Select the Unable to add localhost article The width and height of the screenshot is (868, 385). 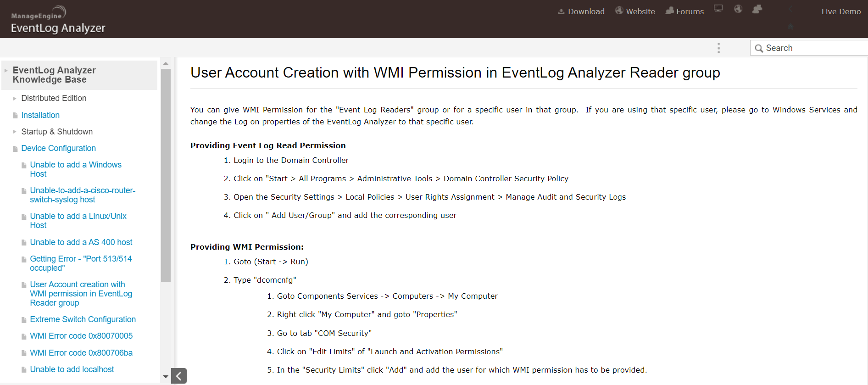point(72,369)
